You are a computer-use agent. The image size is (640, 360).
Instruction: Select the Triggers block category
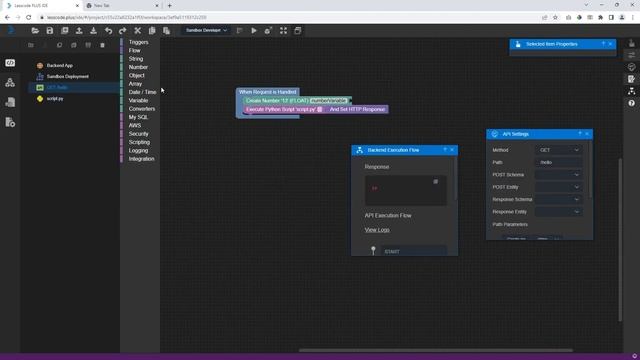(138, 42)
